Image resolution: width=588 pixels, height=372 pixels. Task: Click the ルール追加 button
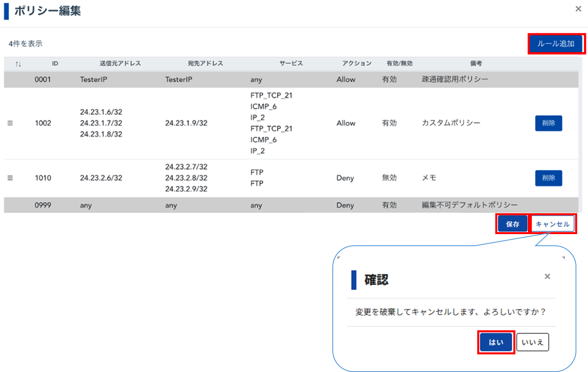556,44
